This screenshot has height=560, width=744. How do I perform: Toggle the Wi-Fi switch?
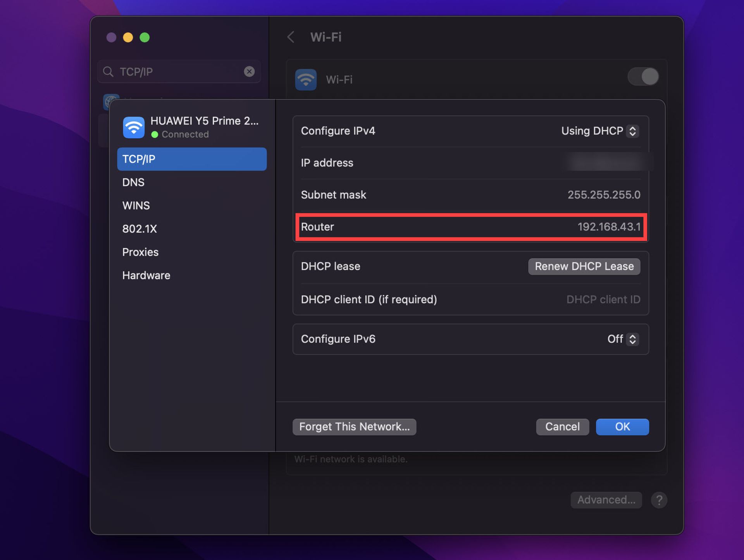pyautogui.click(x=643, y=77)
